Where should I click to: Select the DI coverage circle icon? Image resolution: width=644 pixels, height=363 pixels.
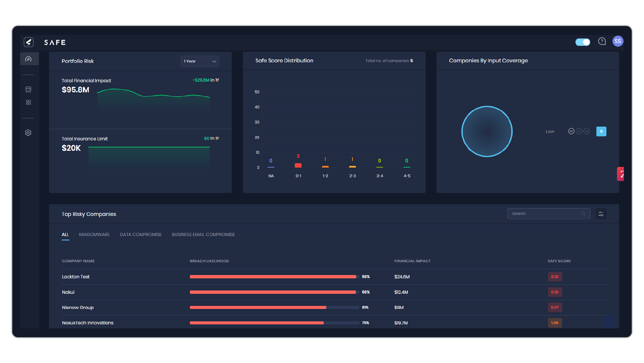point(571,131)
